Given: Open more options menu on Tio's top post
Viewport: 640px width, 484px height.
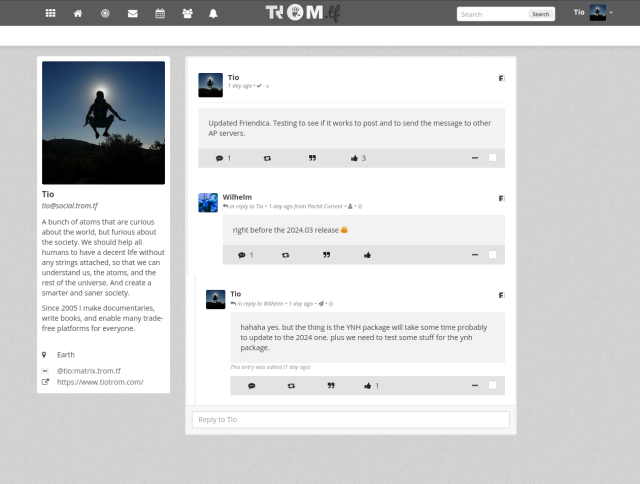Looking at the screenshot, I should [475, 158].
